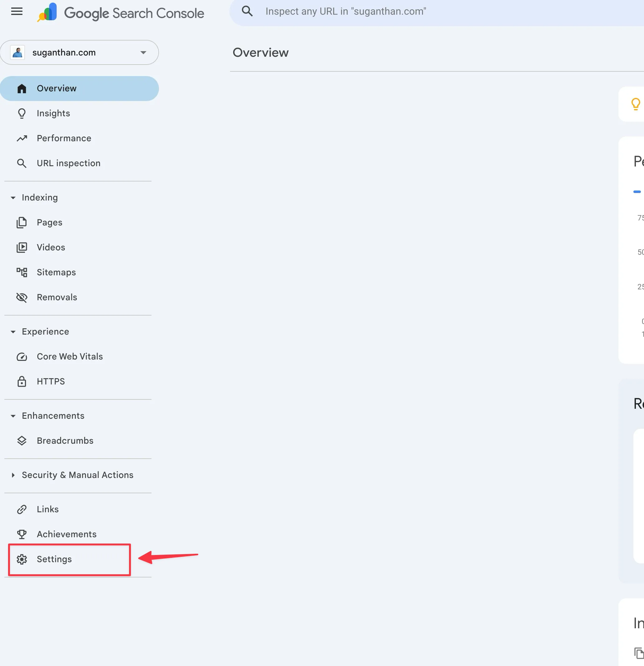Click the Breadcrumbs layers icon

pos(22,441)
